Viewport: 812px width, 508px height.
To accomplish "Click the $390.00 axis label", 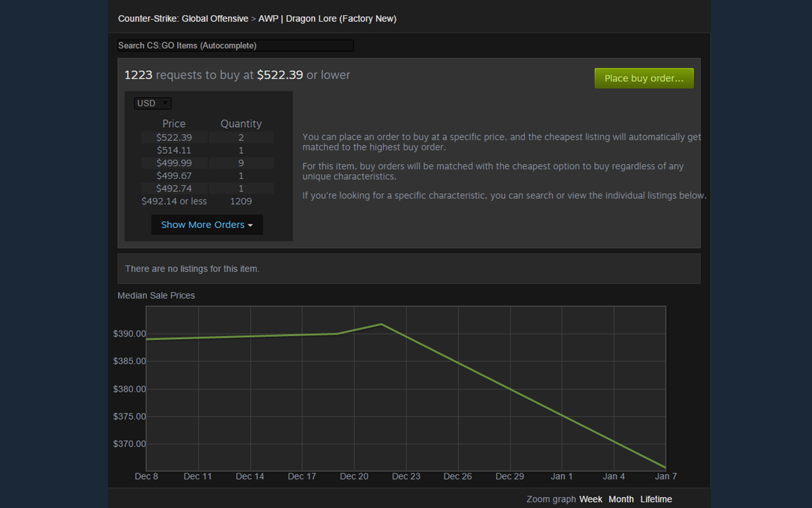I will 129,333.
